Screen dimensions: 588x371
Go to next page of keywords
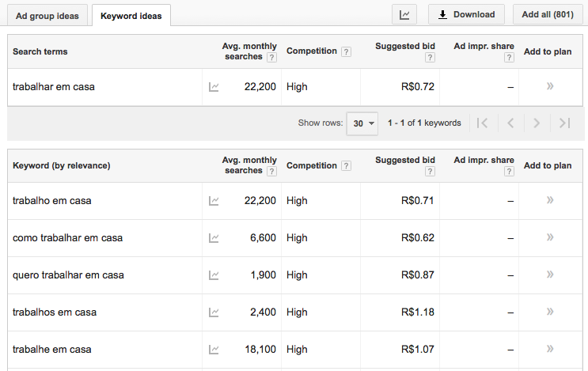(x=537, y=123)
